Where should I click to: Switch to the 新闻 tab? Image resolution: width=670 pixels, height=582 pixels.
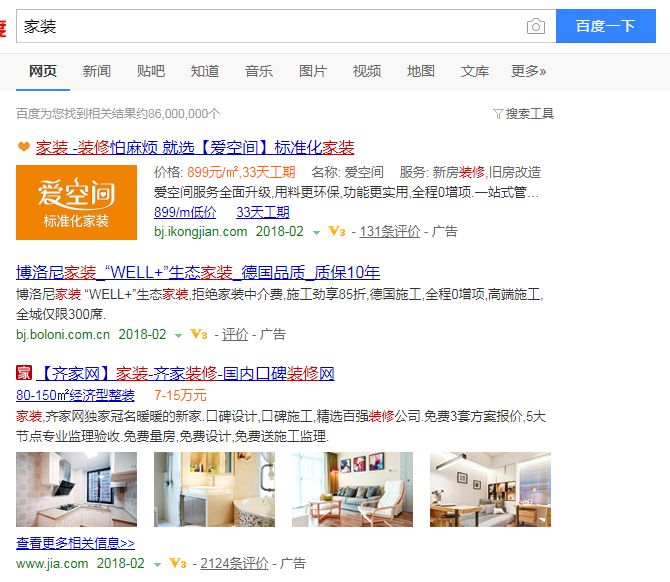[x=97, y=71]
